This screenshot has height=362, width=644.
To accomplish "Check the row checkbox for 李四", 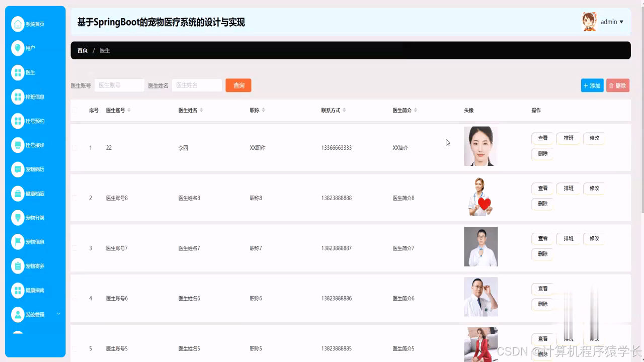I will point(74,147).
